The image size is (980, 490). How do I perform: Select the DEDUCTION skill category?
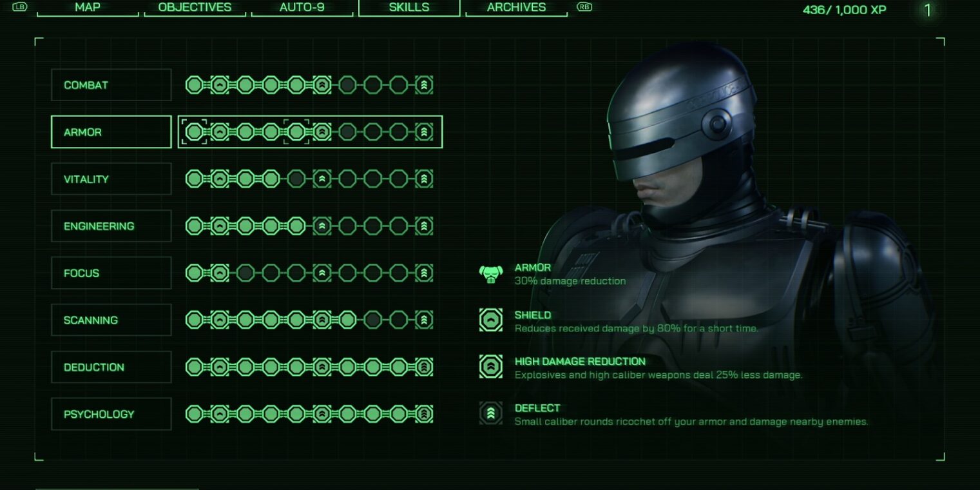tap(111, 367)
